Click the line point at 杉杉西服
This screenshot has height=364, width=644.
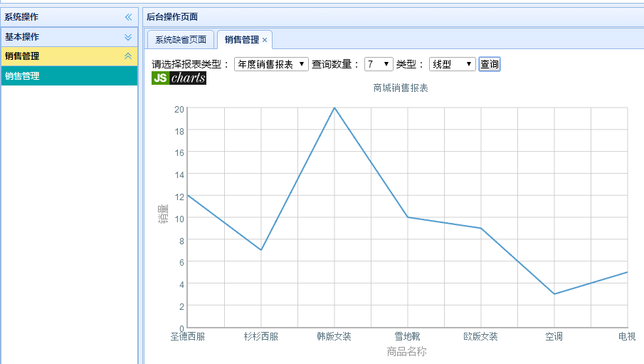[261, 249]
